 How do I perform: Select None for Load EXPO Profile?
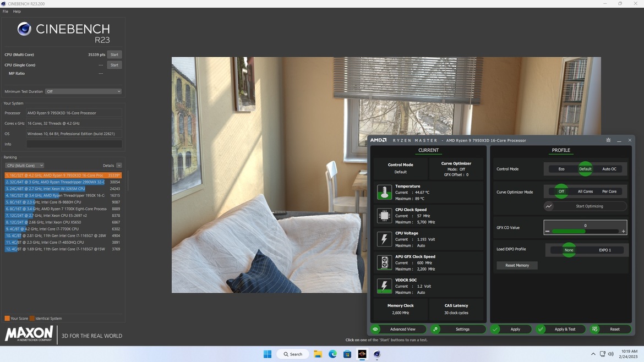tap(569, 250)
